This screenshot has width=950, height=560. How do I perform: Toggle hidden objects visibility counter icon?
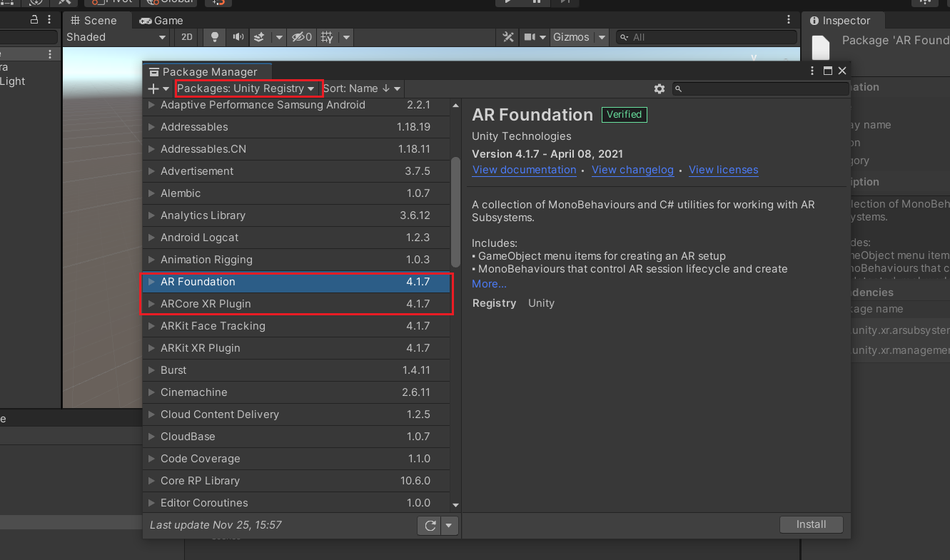point(302,37)
